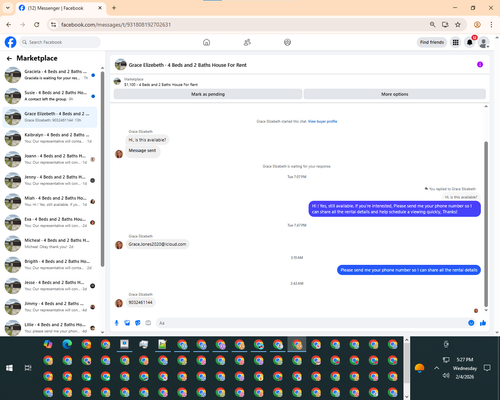Click into the Aa message input field
Image resolution: width=500 pixels, height=400 pixels.
[x=310, y=323]
